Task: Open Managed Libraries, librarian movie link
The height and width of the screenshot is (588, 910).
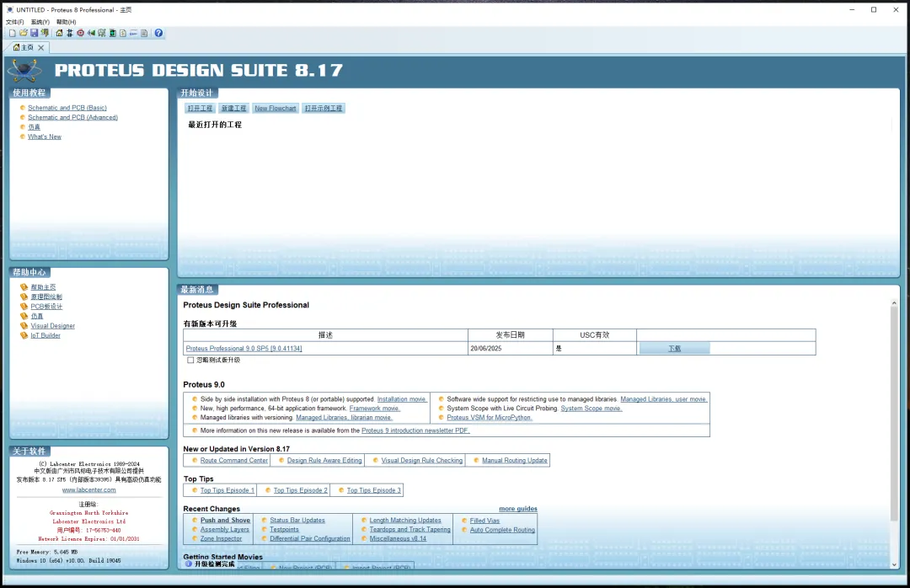Action: 344,417
